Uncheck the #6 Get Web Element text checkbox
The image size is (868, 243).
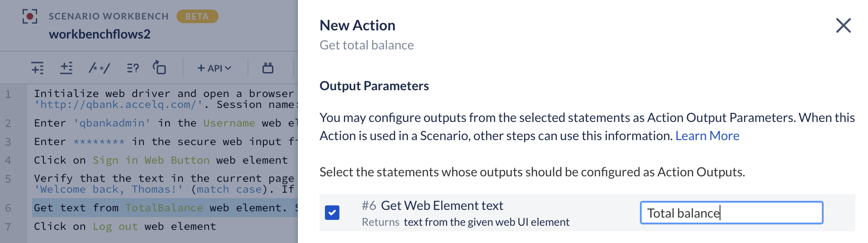pyautogui.click(x=332, y=213)
